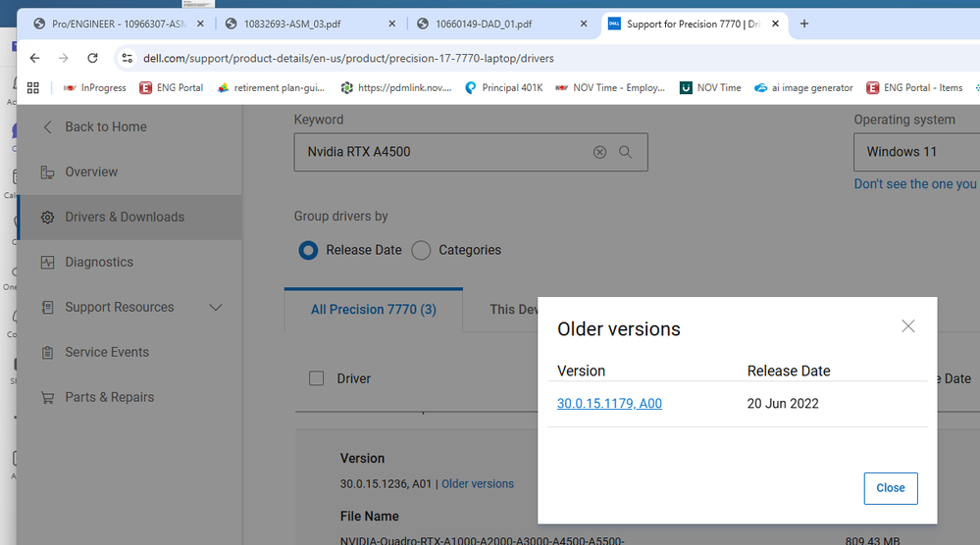Click the Older versions link
Viewport: 980px width, 545px height.
478,484
